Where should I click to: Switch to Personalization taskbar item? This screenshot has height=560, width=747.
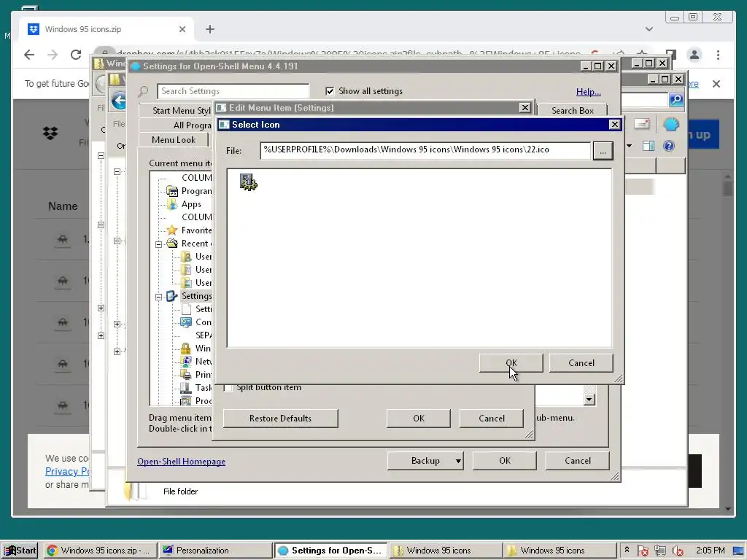(216, 551)
